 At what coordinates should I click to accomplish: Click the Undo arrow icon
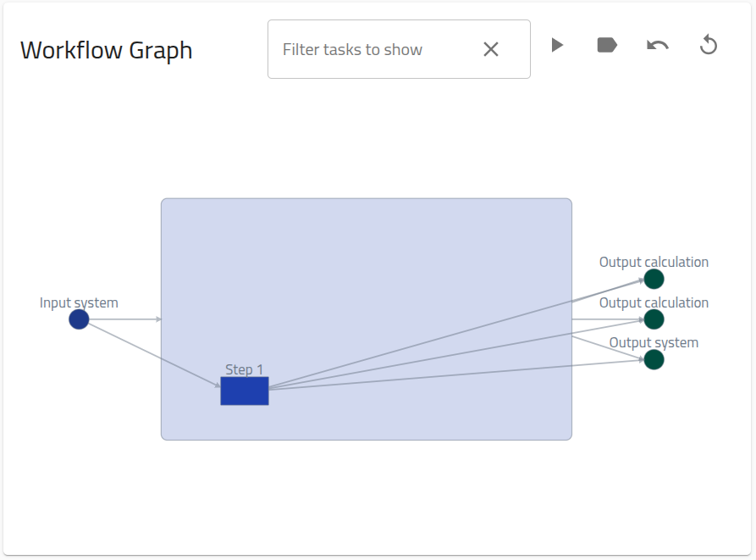tap(656, 45)
